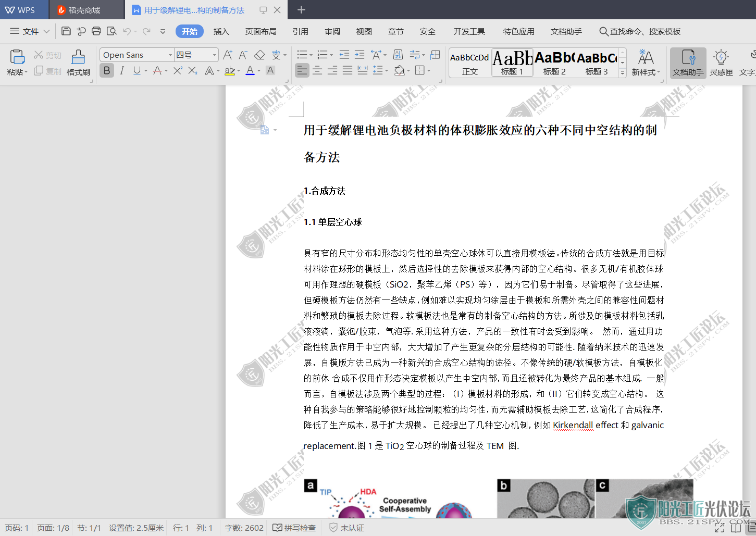The width and height of the screenshot is (756, 536).
Task: Click word count 字数: 2602
Action: point(244,528)
